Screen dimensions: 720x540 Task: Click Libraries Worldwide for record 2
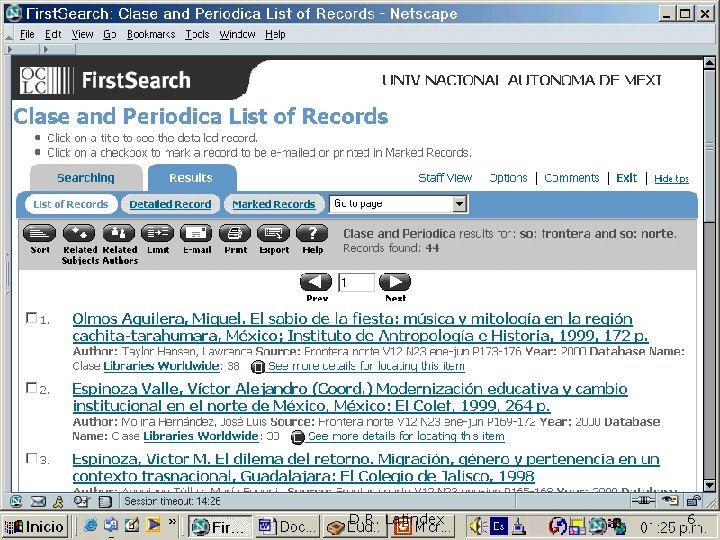pos(201,436)
